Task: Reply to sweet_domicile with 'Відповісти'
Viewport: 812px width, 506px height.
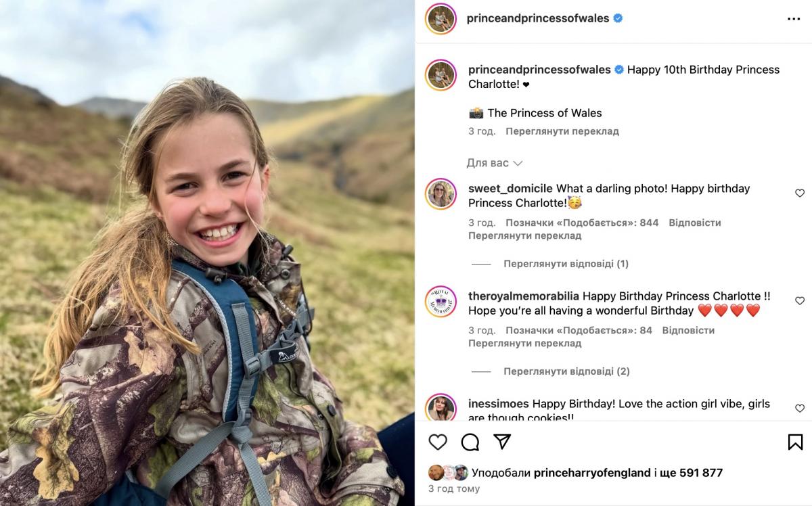Action: pyautogui.click(x=695, y=223)
